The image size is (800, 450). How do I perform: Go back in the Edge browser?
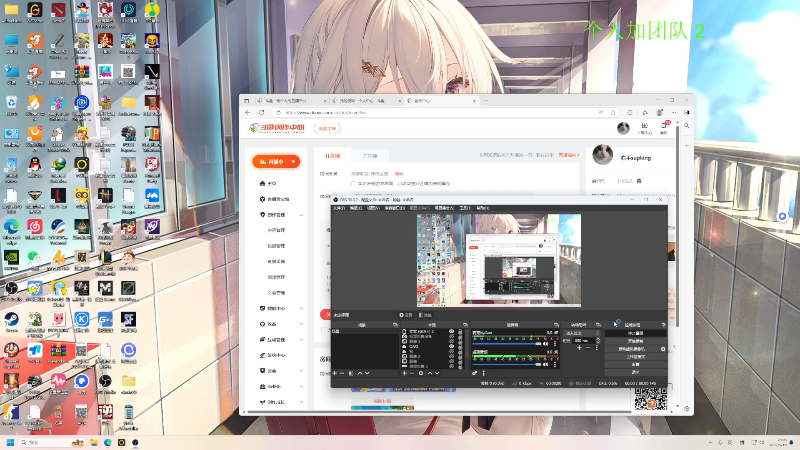click(x=248, y=112)
